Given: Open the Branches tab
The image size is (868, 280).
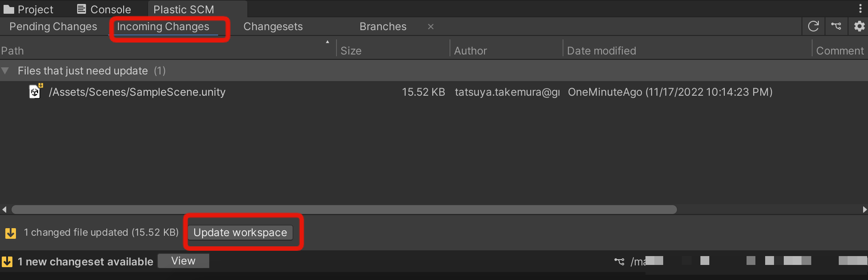Looking at the screenshot, I should coord(383,26).
